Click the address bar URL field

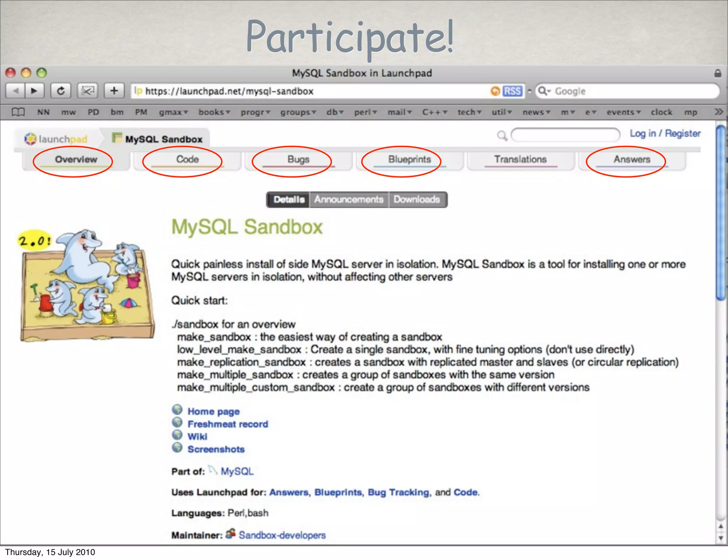click(309, 91)
